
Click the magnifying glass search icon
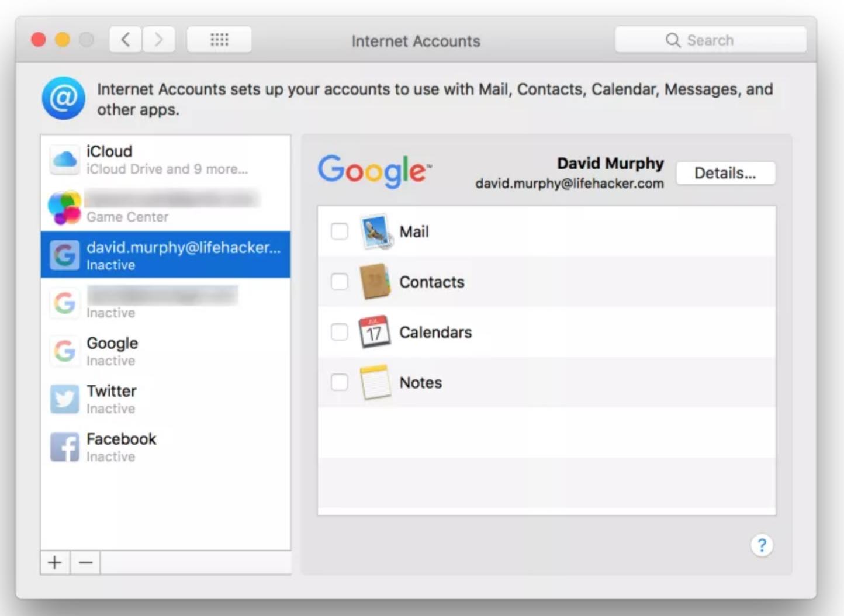click(673, 40)
